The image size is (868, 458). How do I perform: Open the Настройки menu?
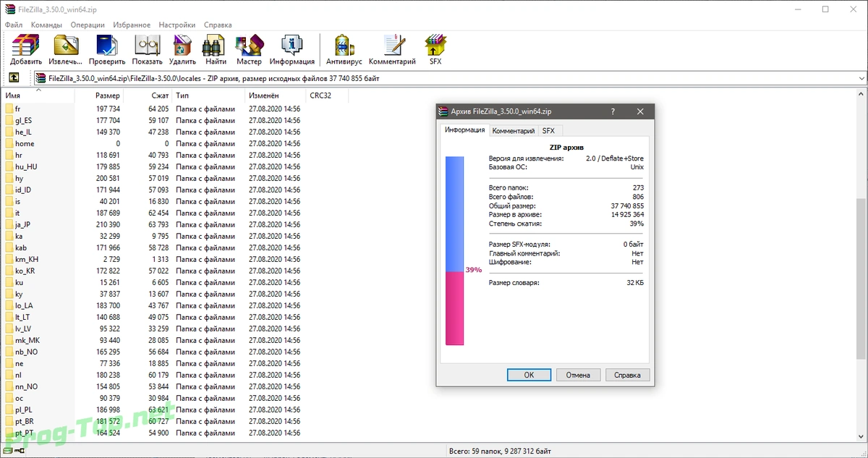click(x=177, y=25)
